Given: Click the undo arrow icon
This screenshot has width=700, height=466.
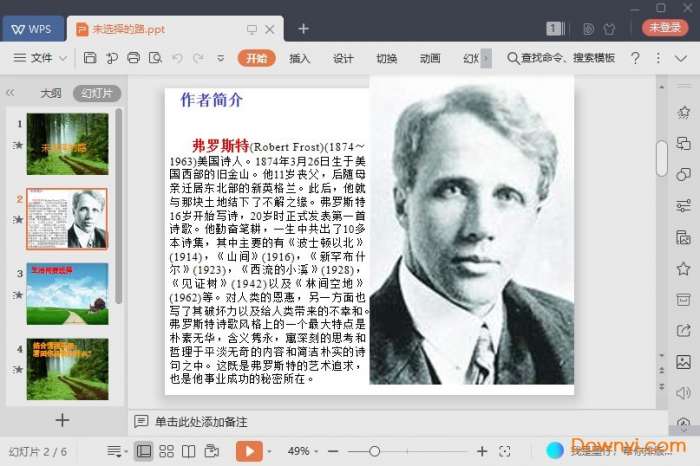Looking at the screenshot, I should tap(177, 58).
